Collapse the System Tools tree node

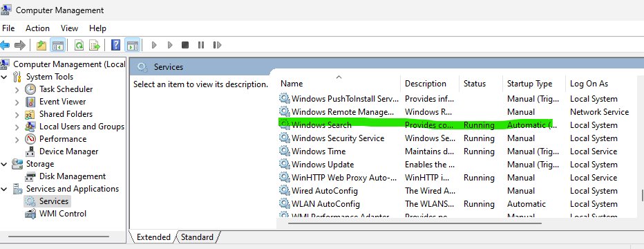pyautogui.click(x=4, y=77)
